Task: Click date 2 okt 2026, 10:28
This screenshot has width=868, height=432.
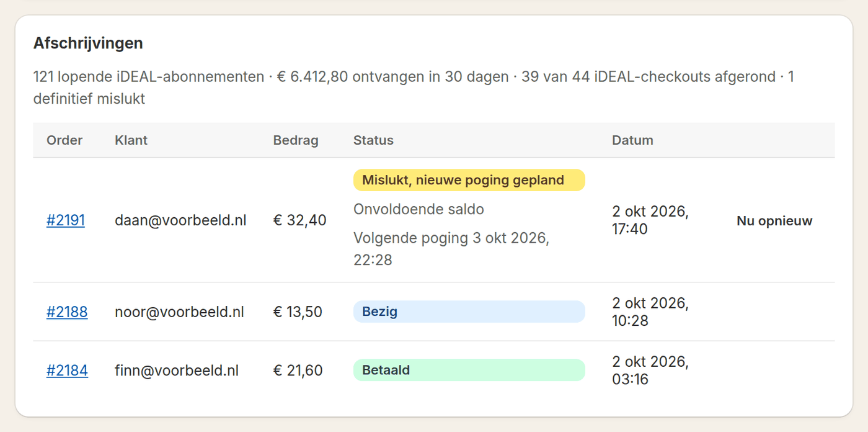Action: 650,312
